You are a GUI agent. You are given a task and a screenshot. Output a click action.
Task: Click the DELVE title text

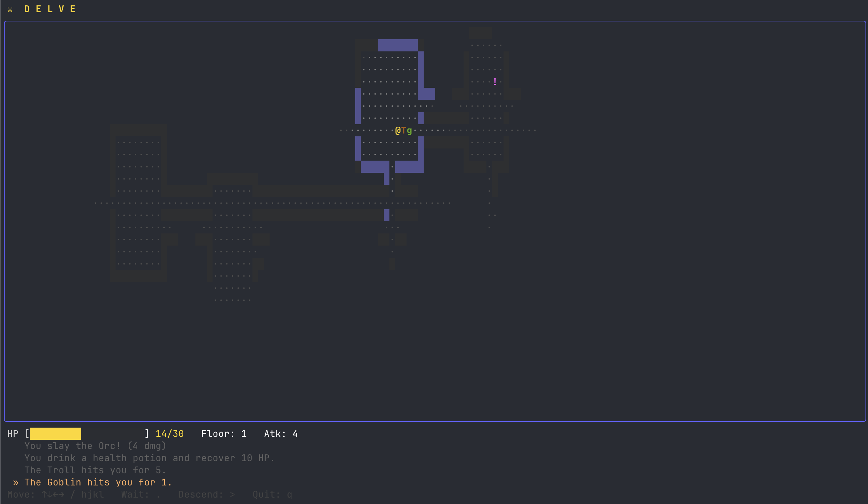point(50,9)
